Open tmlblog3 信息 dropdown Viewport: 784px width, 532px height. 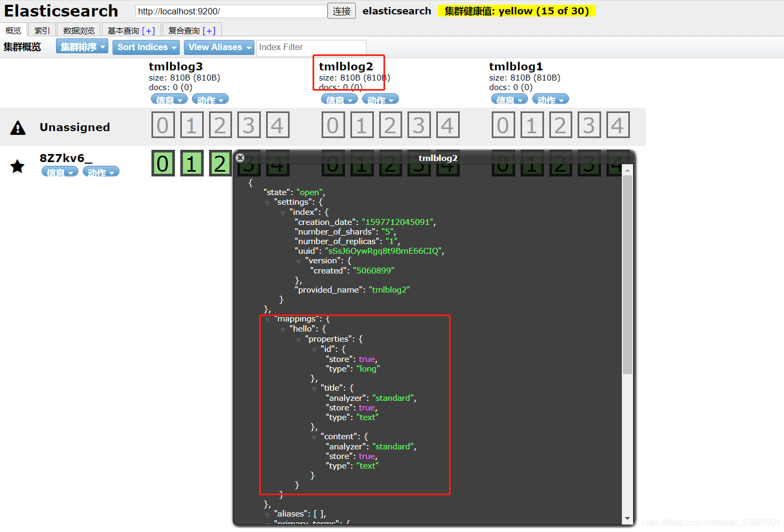pyautogui.click(x=169, y=99)
